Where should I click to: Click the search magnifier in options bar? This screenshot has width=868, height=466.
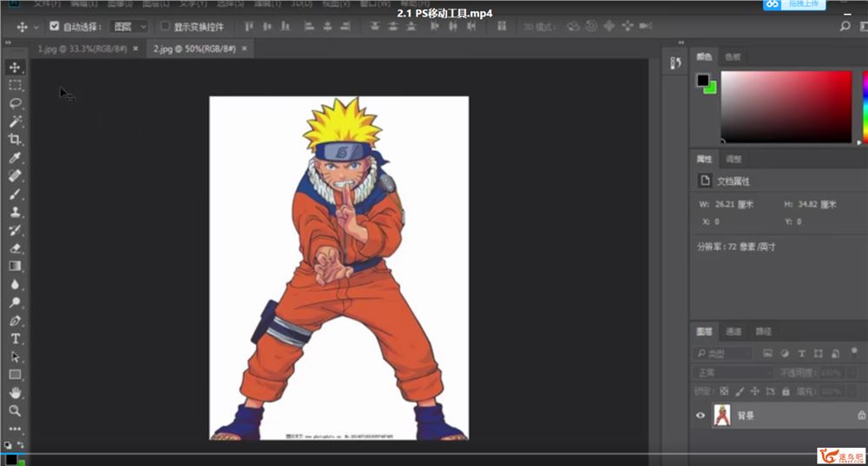click(x=845, y=26)
